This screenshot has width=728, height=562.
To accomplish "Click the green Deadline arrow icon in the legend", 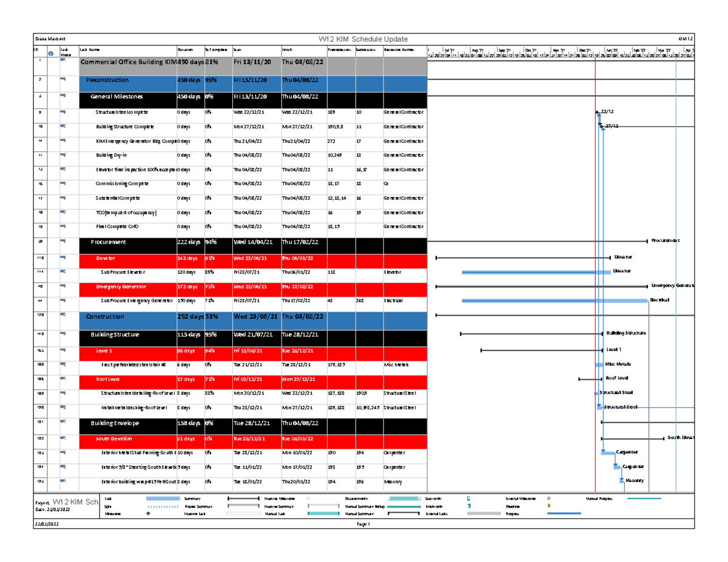I will [549, 507].
